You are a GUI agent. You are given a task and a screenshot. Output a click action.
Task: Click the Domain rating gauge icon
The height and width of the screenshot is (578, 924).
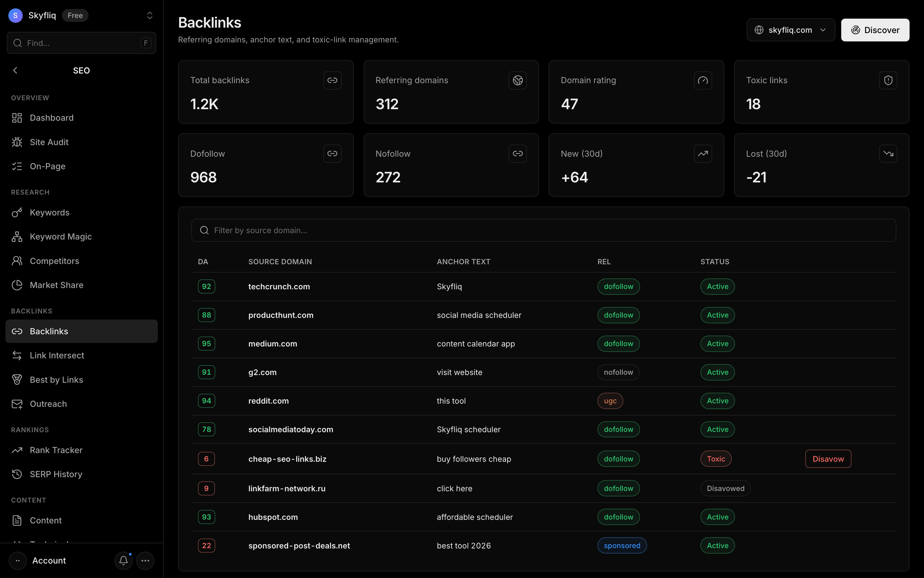click(703, 80)
